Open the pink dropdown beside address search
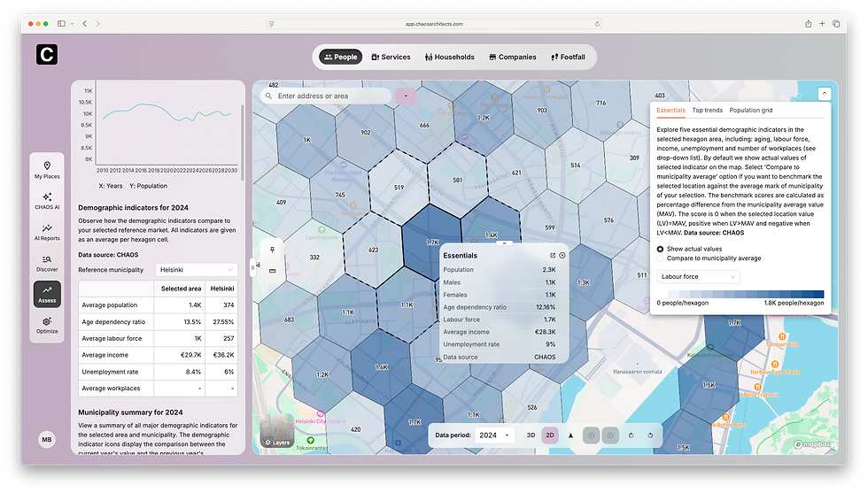This screenshot has height=493, width=868. (406, 96)
